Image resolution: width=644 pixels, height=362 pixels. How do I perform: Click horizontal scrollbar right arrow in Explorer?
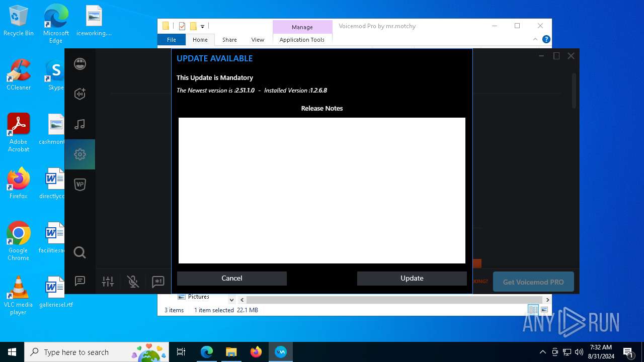pyautogui.click(x=547, y=300)
